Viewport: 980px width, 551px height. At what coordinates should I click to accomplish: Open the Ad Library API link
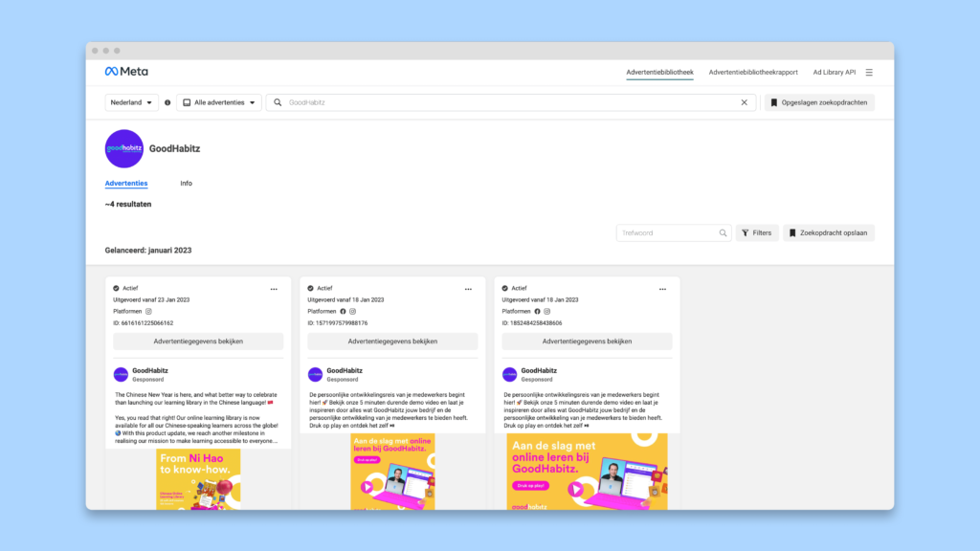point(834,73)
